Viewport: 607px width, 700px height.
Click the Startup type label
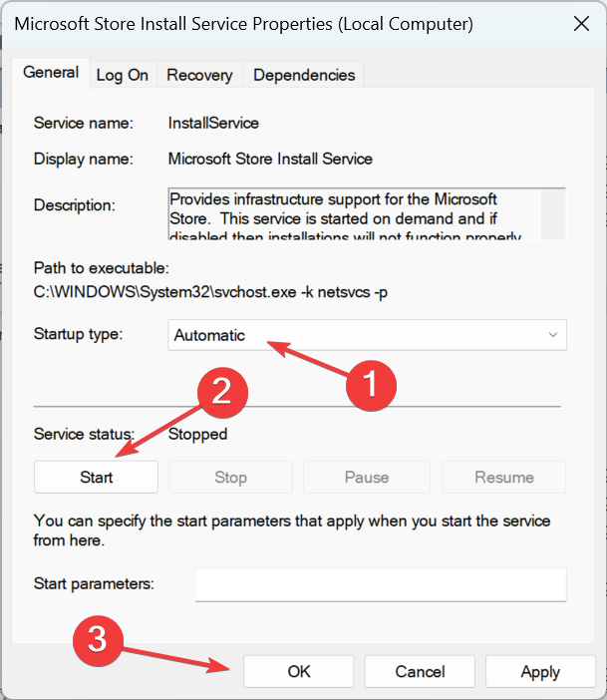78,334
